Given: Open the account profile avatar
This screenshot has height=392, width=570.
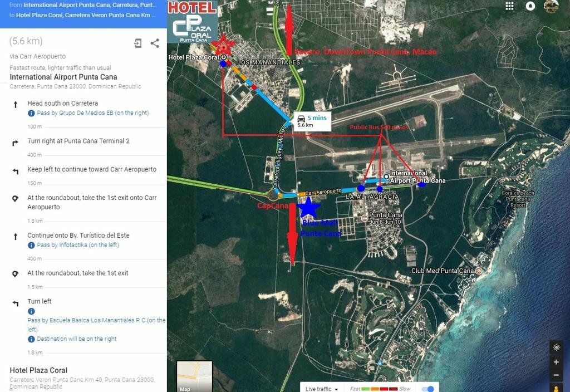Looking at the screenshot, I should pos(551,6).
